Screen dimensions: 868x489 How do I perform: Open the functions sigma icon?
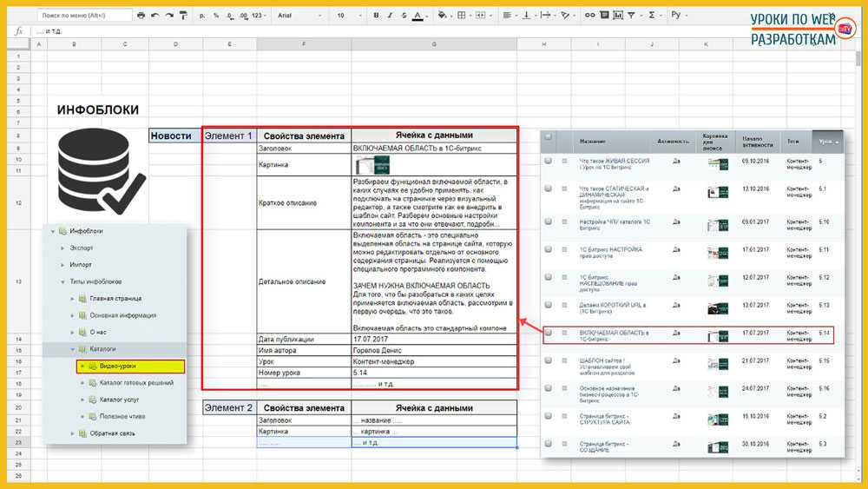coord(653,16)
